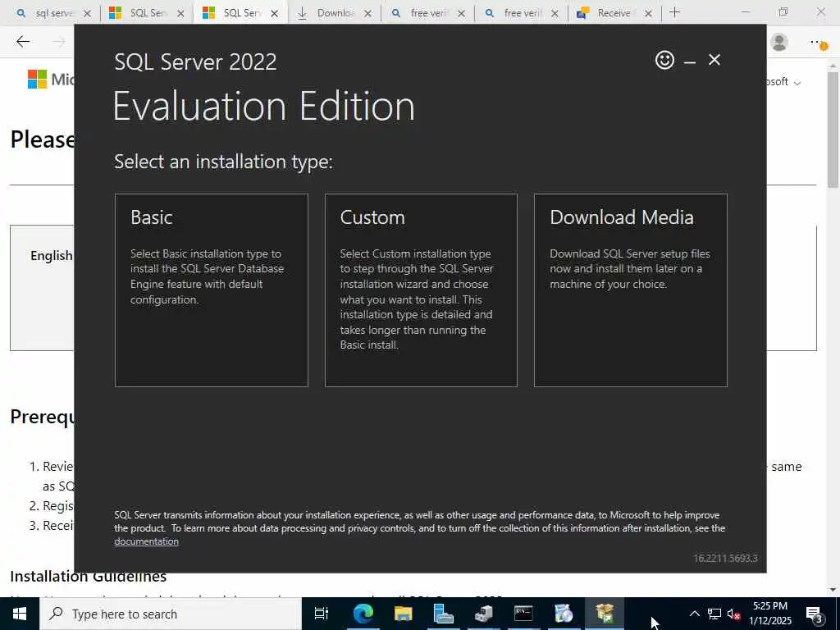Open a new browser tab with plus button

(675, 12)
